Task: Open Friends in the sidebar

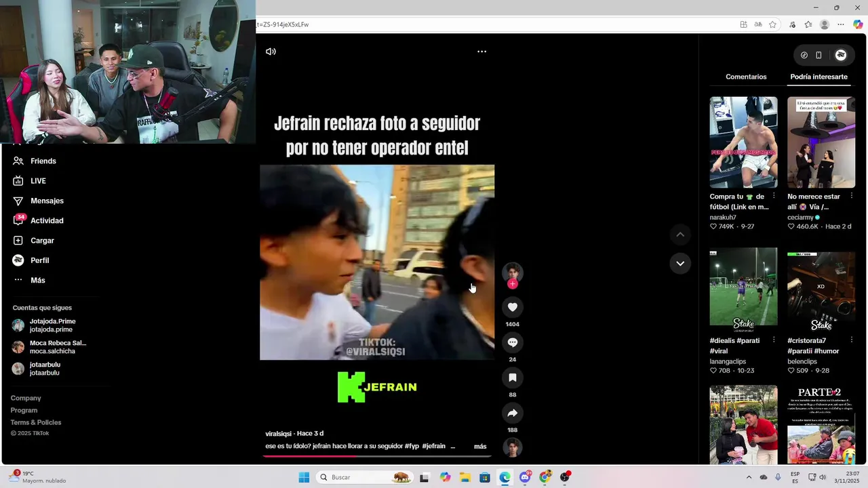Action: coord(35,161)
